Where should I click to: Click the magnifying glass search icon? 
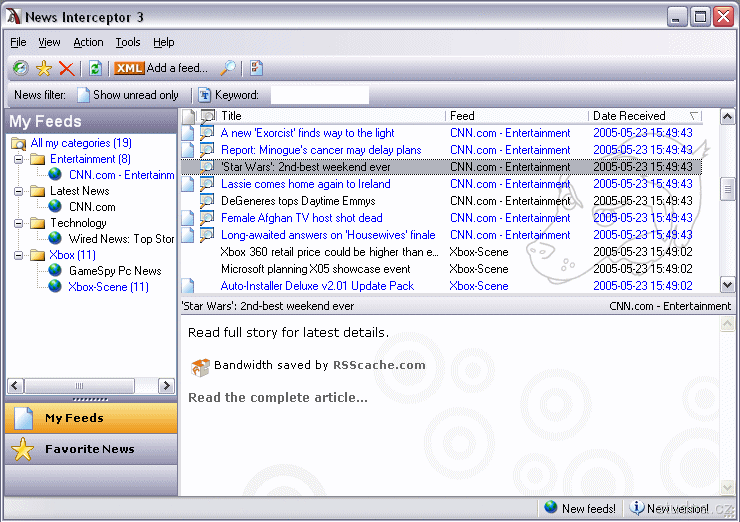click(228, 68)
